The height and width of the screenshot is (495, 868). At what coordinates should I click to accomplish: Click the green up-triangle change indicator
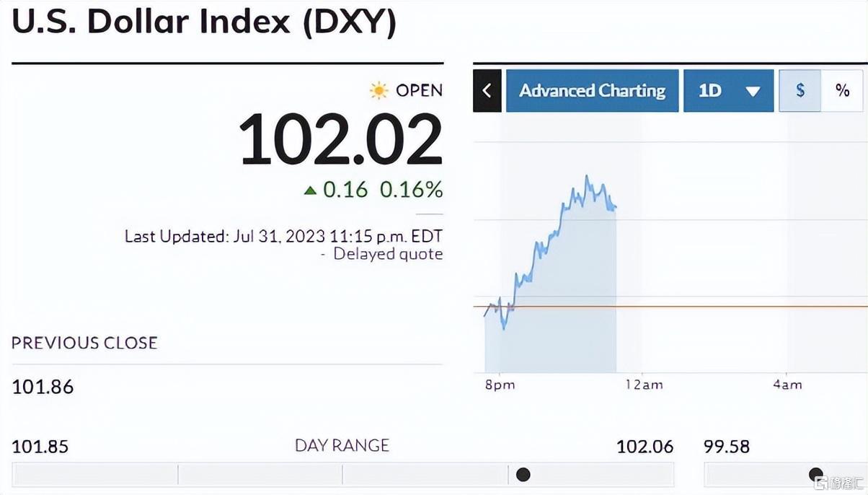point(310,190)
